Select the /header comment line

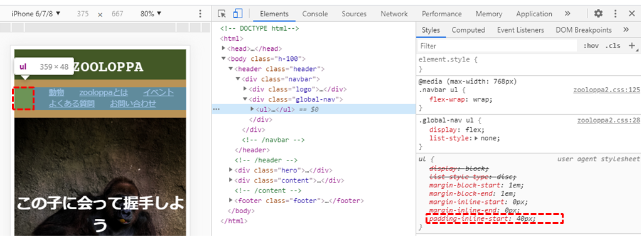[x=266, y=161]
